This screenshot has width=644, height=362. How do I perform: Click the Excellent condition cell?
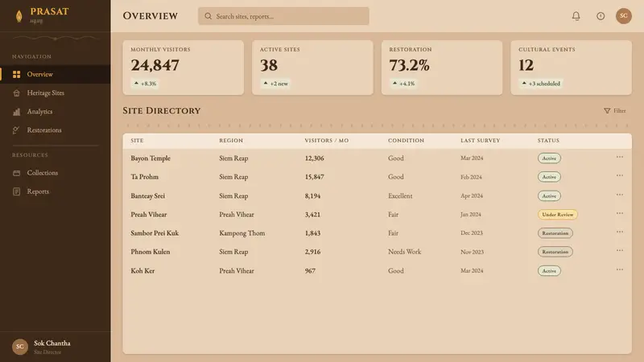click(400, 195)
